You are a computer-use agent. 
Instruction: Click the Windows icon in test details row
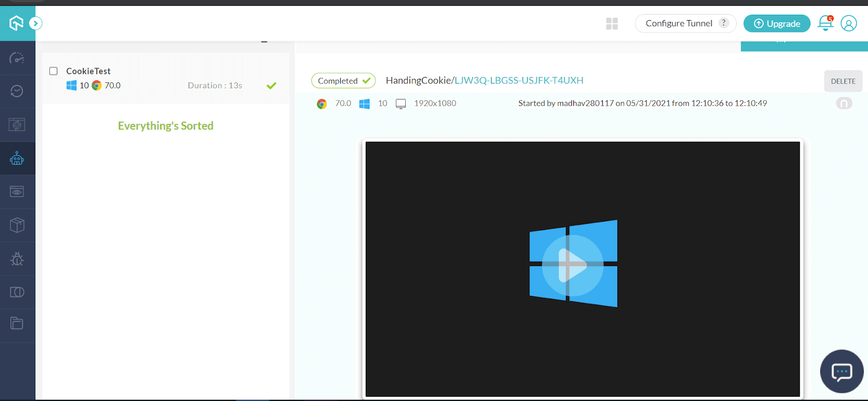point(365,104)
